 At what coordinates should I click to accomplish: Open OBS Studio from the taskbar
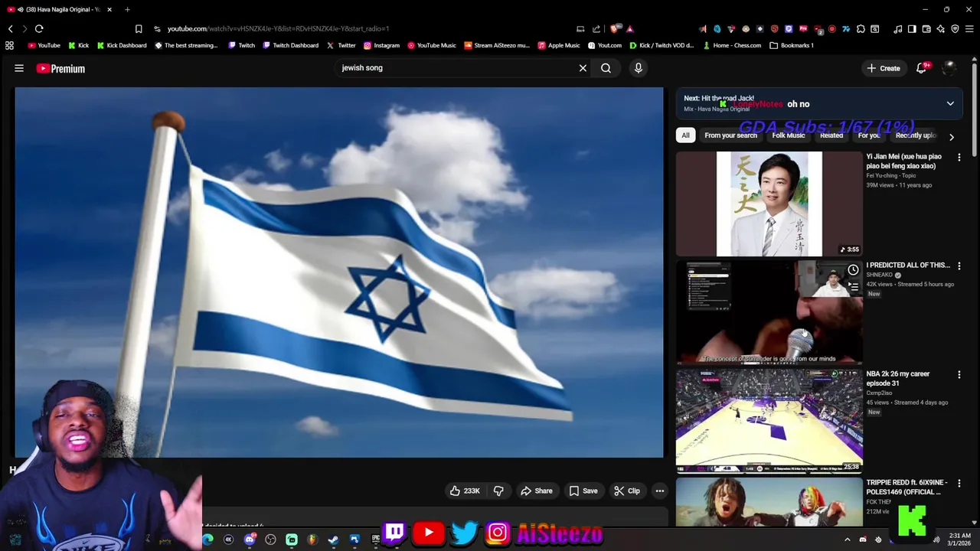[270, 540]
